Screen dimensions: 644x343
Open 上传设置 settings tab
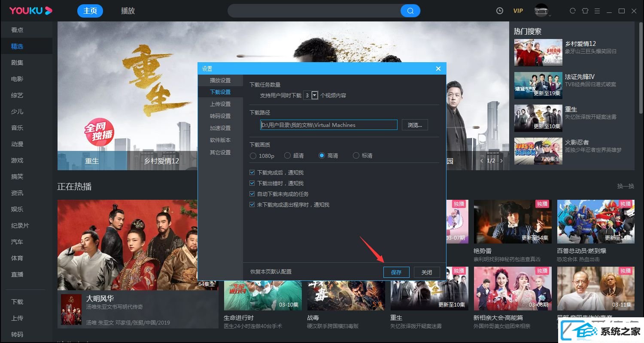click(220, 104)
